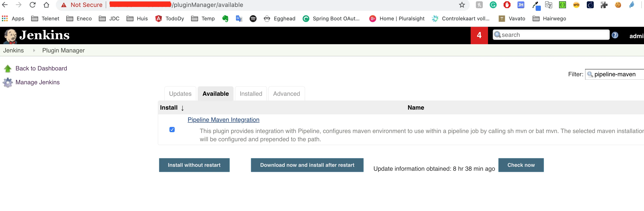This screenshot has width=644, height=211.
Task: Click the help question mark icon
Action: click(615, 35)
